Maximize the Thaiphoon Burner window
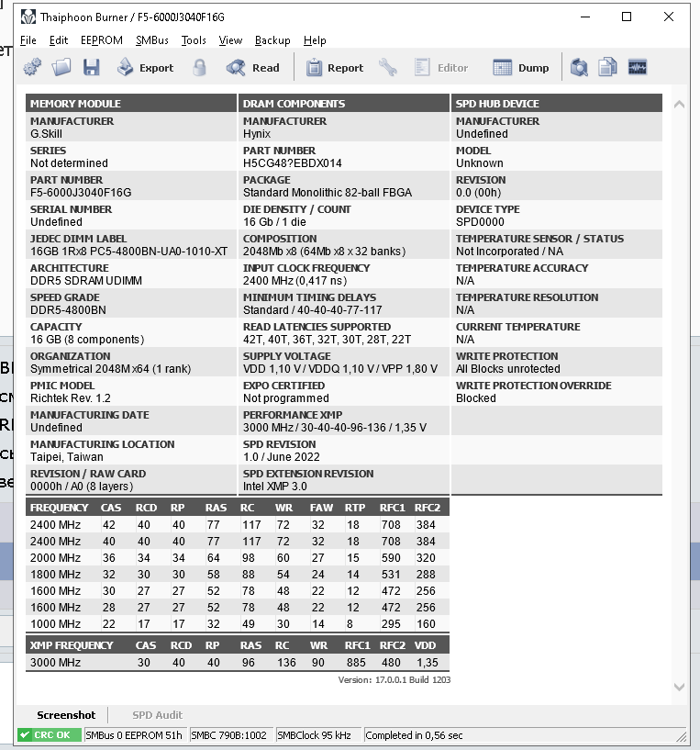 coord(627,17)
